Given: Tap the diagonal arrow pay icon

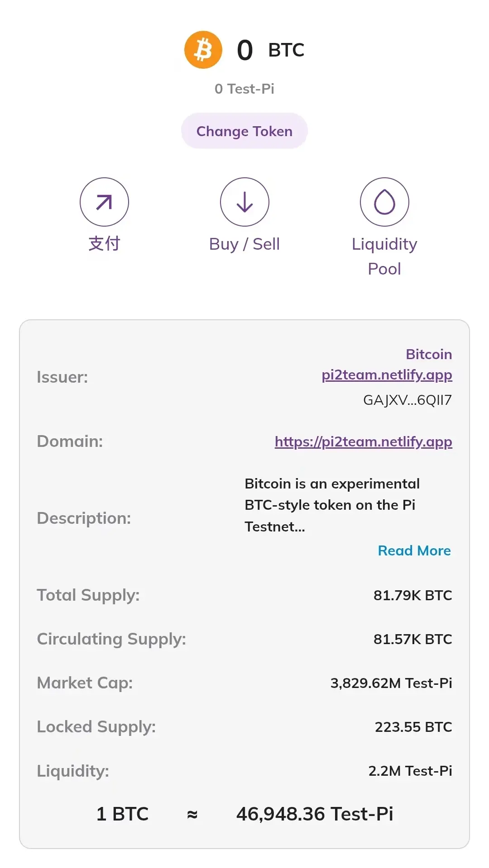Looking at the screenshot, I should click(104, 202).
